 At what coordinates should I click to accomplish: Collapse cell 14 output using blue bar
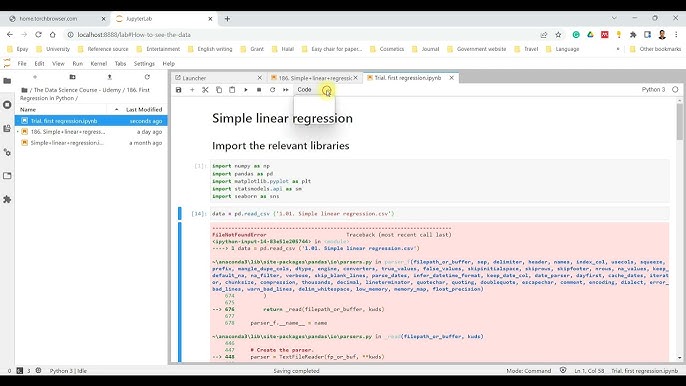coord(179,292)
